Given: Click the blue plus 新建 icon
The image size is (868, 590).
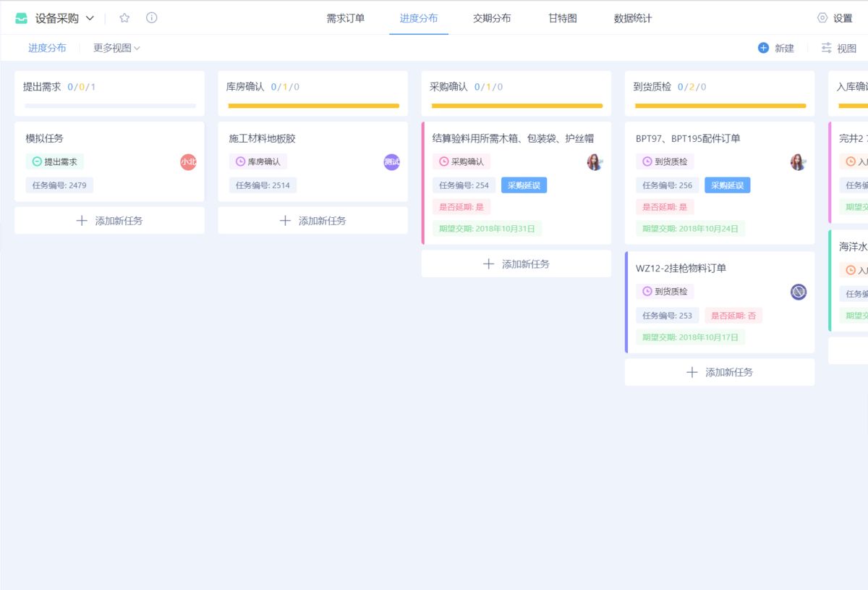Looking at the screenshot, I should [763, 48].
